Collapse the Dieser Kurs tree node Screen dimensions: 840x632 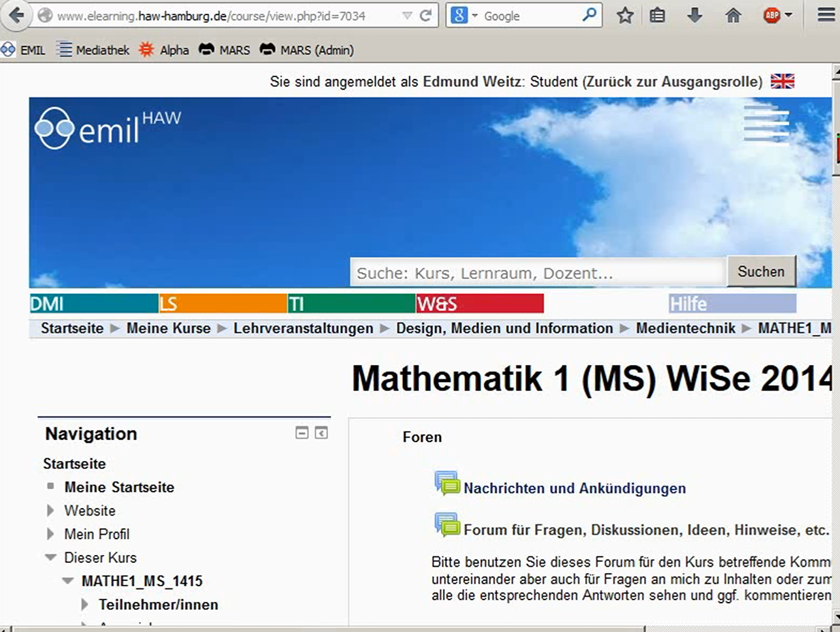point(50,558)
